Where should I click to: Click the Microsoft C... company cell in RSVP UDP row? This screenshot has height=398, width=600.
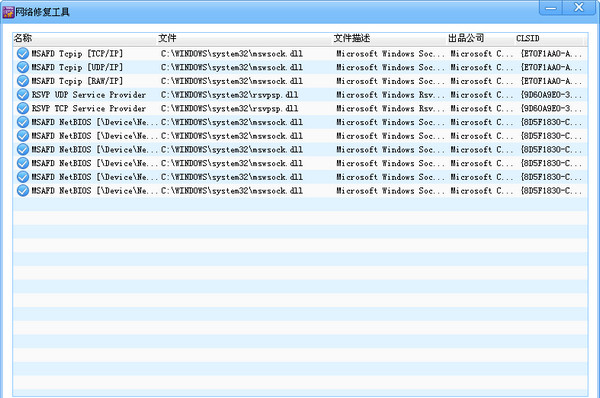tap(481, 95)
